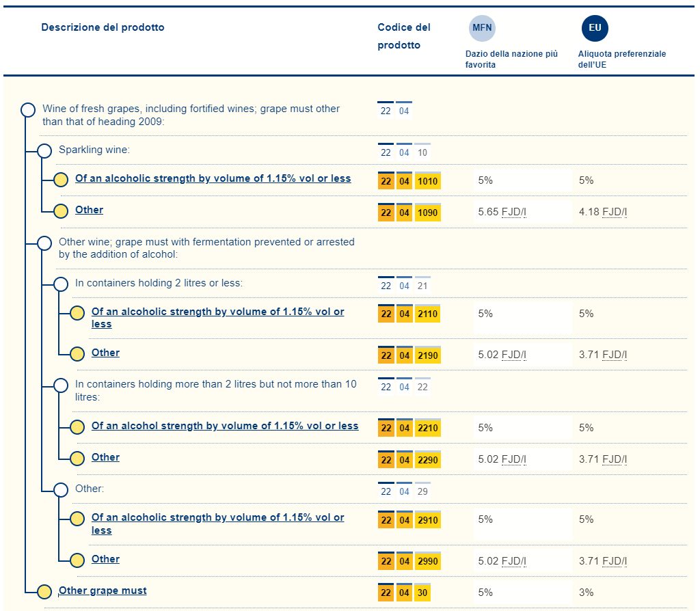Image resolution: width=700 pixels, height=611 pixels.
Task: Click the EU circle badge icon
Action: [x=595, y=28]
